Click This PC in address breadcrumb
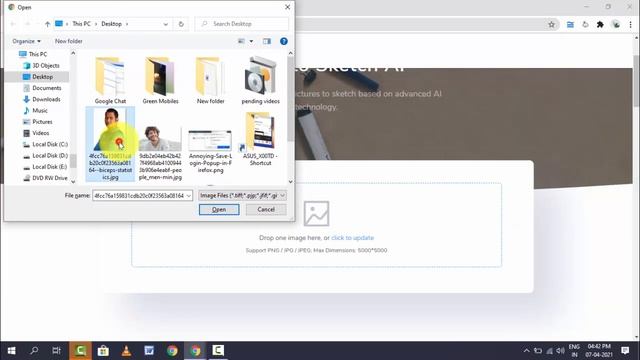 [81, 24]
